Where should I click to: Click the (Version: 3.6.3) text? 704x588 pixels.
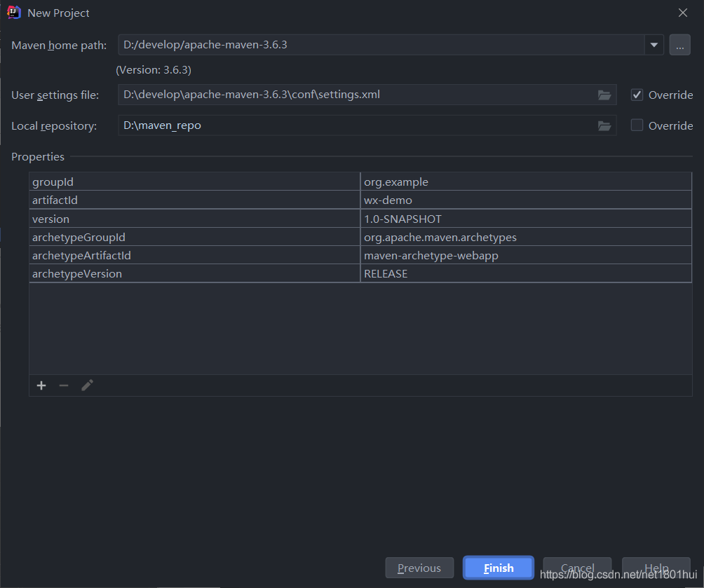(x=154, y=70)
